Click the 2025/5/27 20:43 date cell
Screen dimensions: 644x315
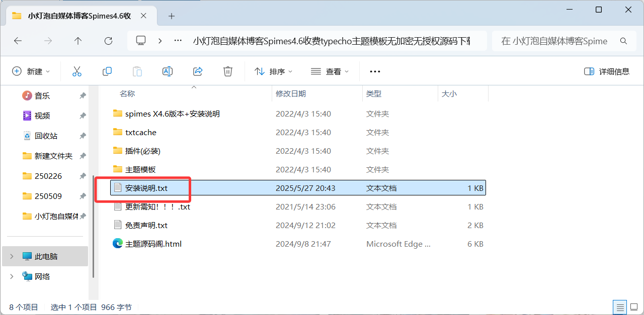pos(305,188)
